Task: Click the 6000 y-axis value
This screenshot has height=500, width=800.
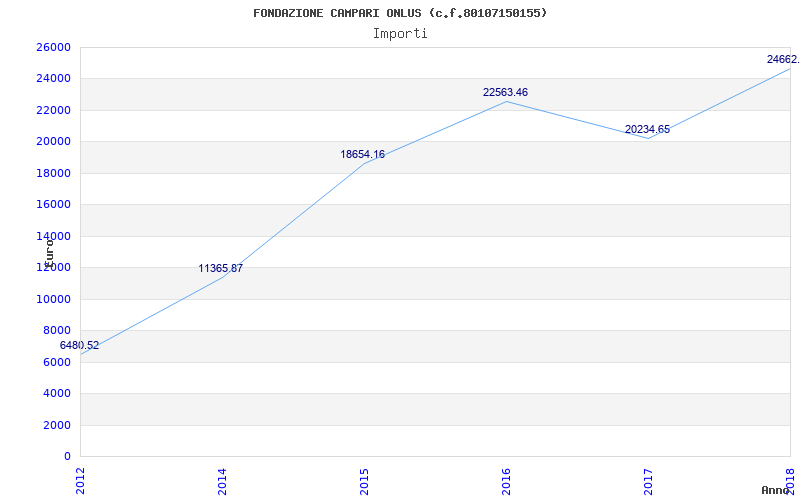Action: coord(57,362)
